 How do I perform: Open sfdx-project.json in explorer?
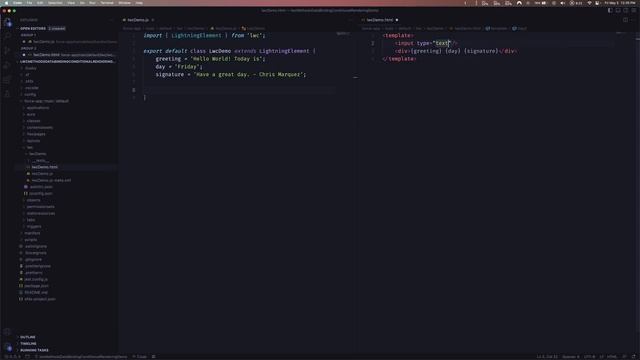[40, 299]
